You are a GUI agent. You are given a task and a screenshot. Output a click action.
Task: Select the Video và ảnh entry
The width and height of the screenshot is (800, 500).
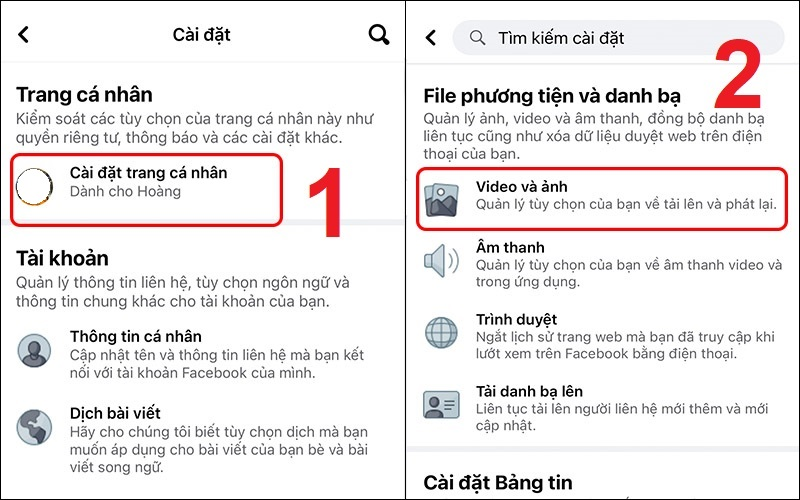(x=602, y=199)
